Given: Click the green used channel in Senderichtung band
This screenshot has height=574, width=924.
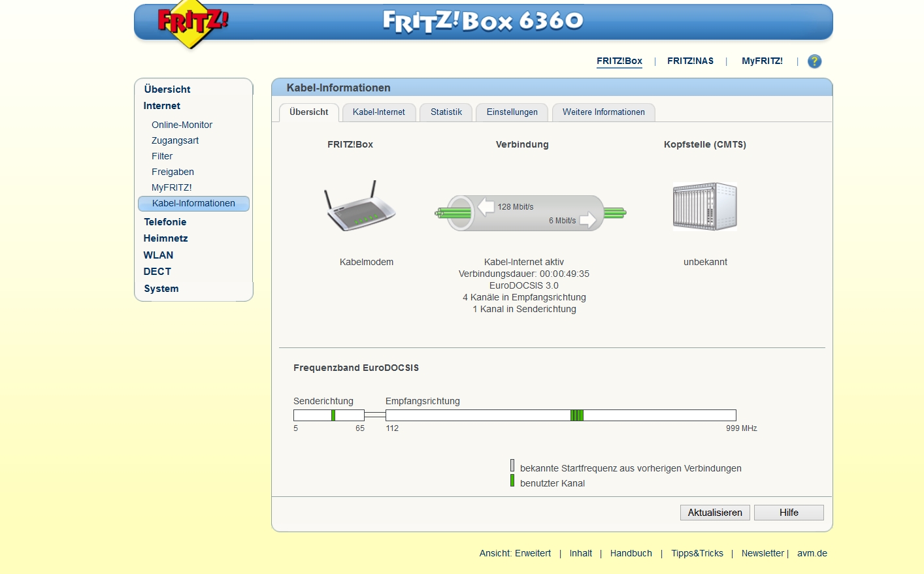Looking at the screenshot, I should coord(333,415).
